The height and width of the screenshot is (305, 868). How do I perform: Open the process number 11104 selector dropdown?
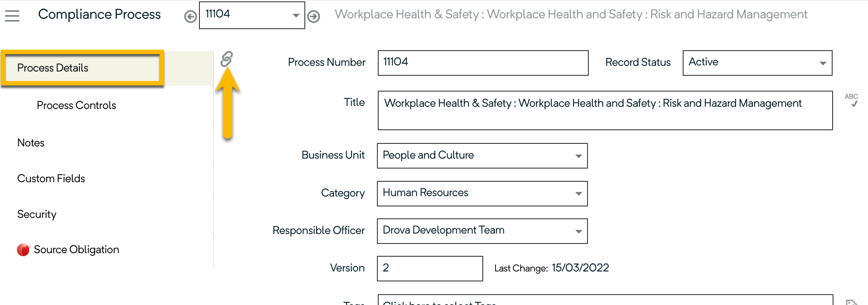295,16
